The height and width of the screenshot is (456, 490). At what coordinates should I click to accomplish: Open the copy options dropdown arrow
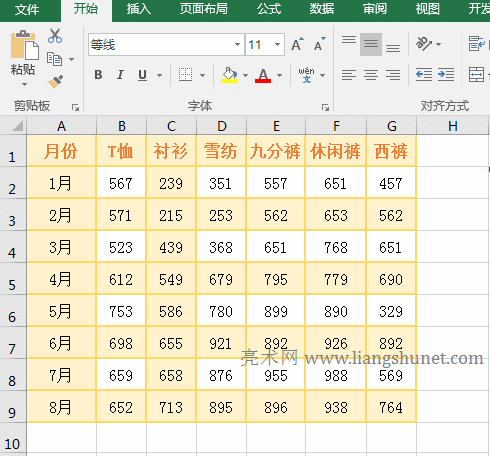(x=71, y=60)
